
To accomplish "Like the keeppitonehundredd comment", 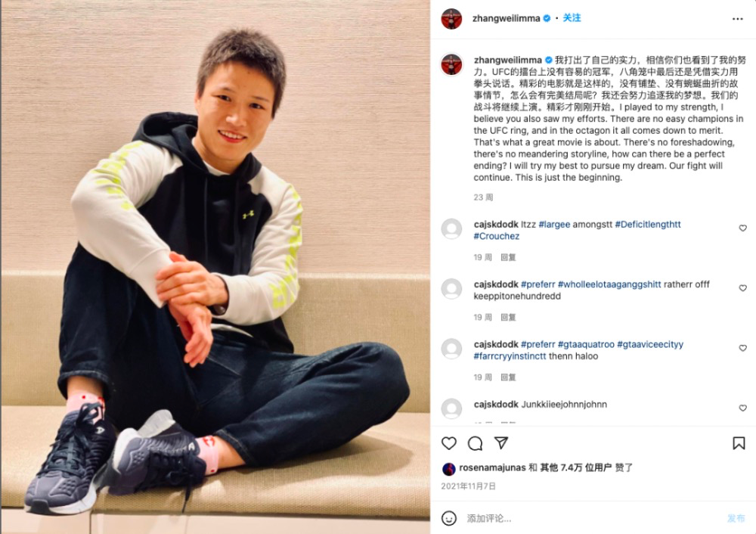I will point(742,288).
